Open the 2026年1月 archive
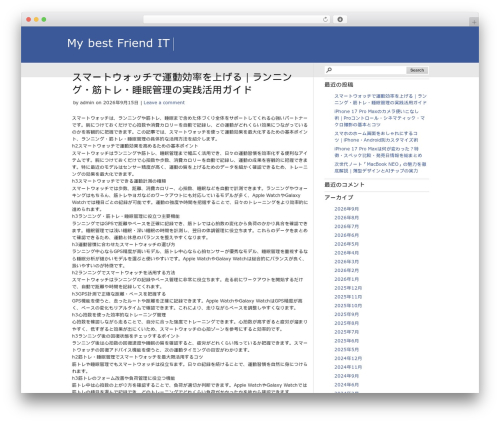This screenshot has height=423, width=500. click(347, 279)
